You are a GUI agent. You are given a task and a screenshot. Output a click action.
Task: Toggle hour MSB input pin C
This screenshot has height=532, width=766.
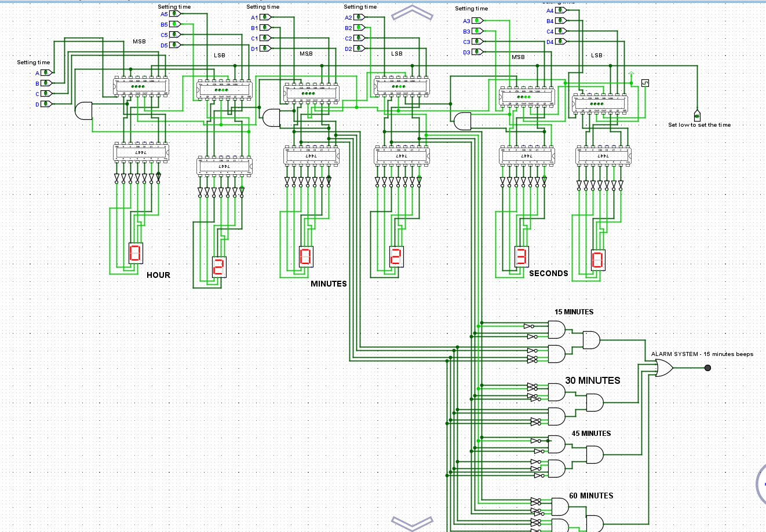[46, 94]
